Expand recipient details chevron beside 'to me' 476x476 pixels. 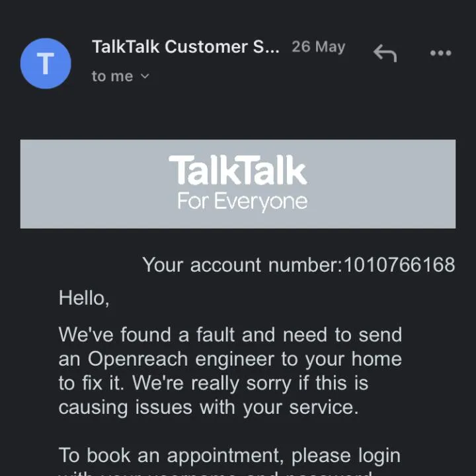[145, 76]
